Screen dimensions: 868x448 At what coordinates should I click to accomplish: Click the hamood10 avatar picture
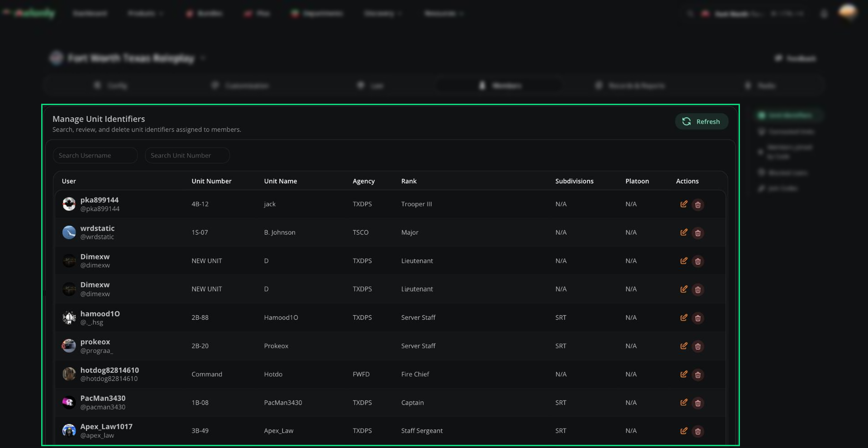point(69,318)
